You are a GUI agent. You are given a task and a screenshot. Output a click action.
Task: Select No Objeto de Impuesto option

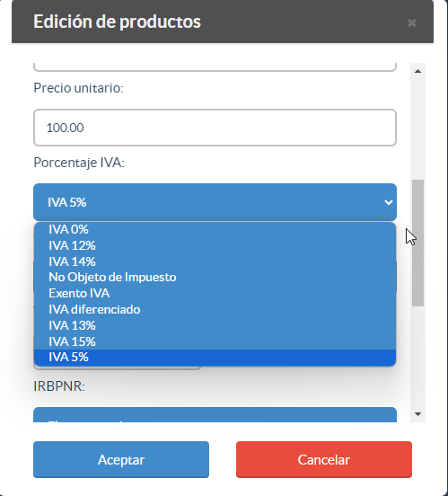tap(215, 277)
